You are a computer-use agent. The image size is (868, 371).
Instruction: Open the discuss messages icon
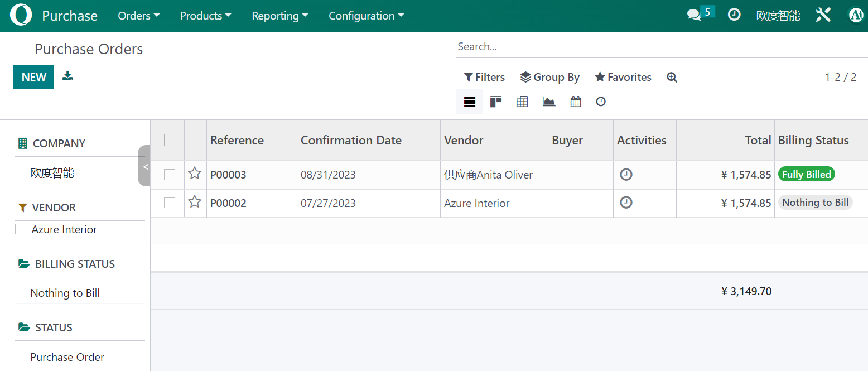694,15
